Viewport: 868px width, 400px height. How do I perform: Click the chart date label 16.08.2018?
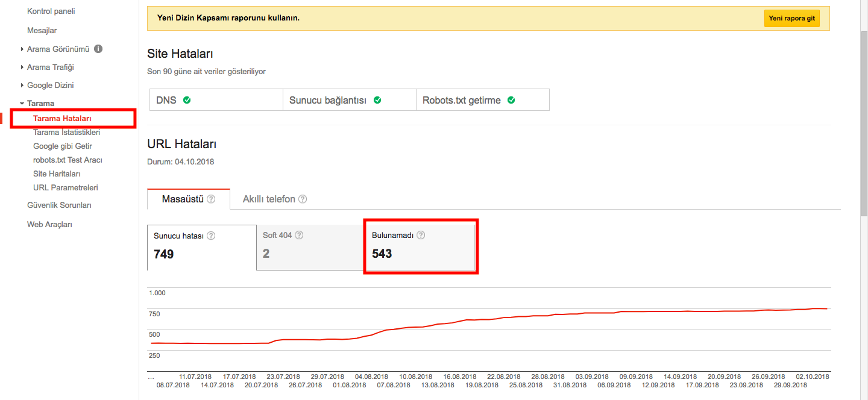[460, 377]
